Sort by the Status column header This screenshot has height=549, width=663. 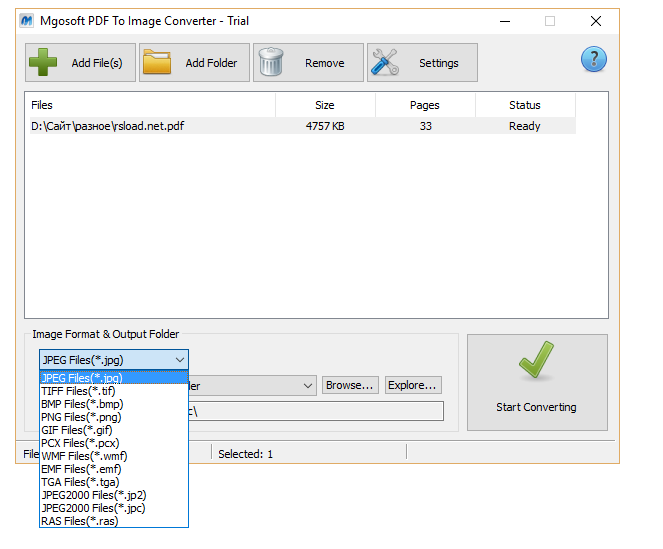click(x=525, y=105)
